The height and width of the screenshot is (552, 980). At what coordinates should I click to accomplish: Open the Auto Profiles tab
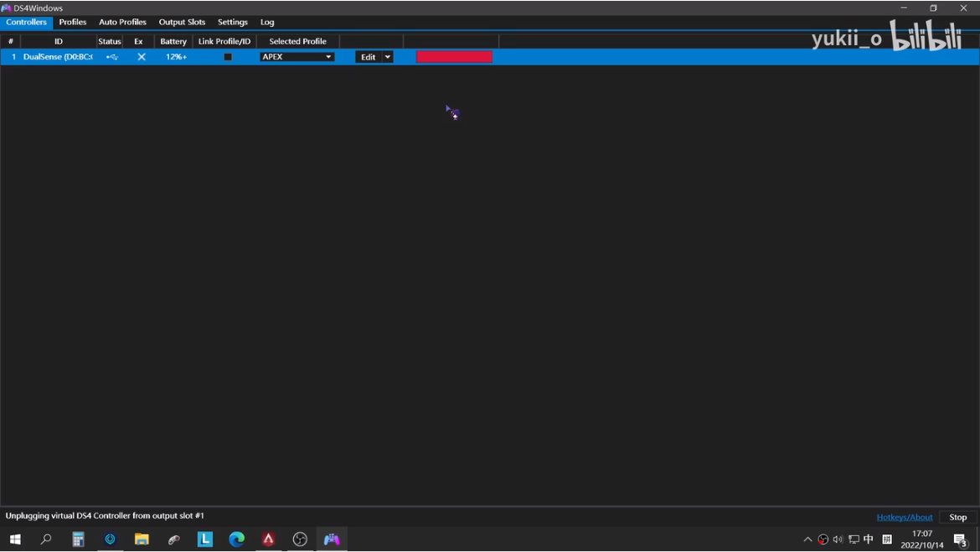(x=122, y=22)
